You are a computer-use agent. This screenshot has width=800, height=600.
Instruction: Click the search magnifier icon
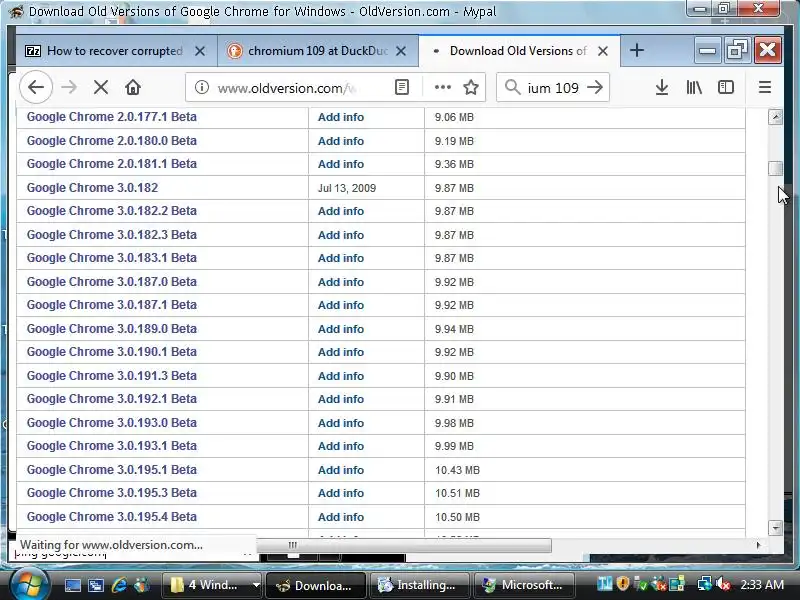pos(512,87)
